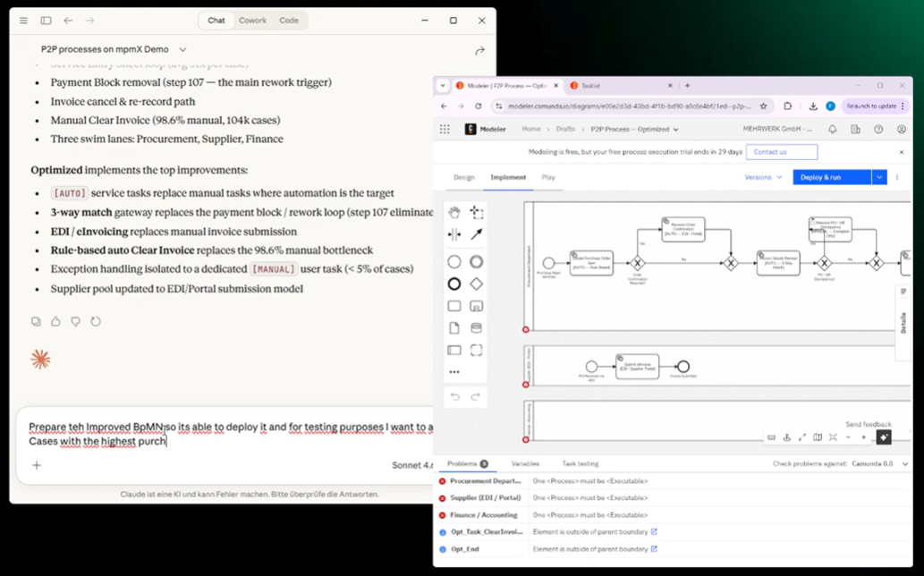Open the Task testing tab
This screenshot has width=924, height=576.
(581, 463)
